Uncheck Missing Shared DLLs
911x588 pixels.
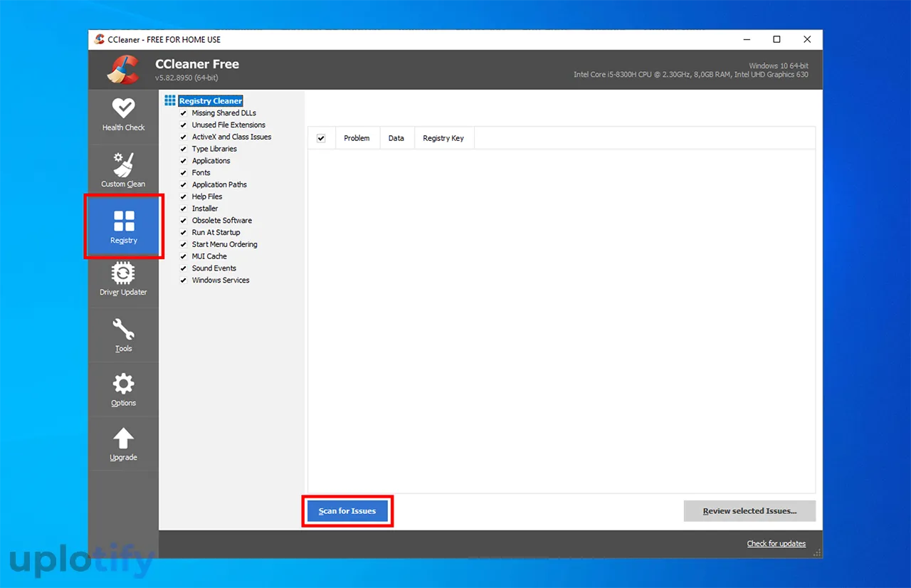(183, 113)
